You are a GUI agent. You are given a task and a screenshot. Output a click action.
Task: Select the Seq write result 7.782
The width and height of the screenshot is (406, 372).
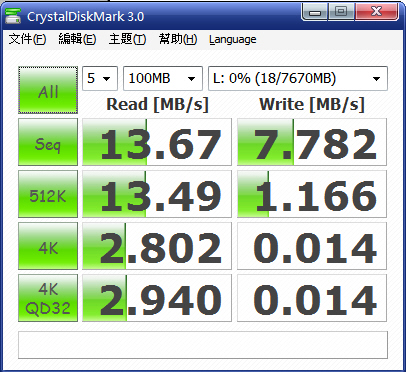point(312,142)
